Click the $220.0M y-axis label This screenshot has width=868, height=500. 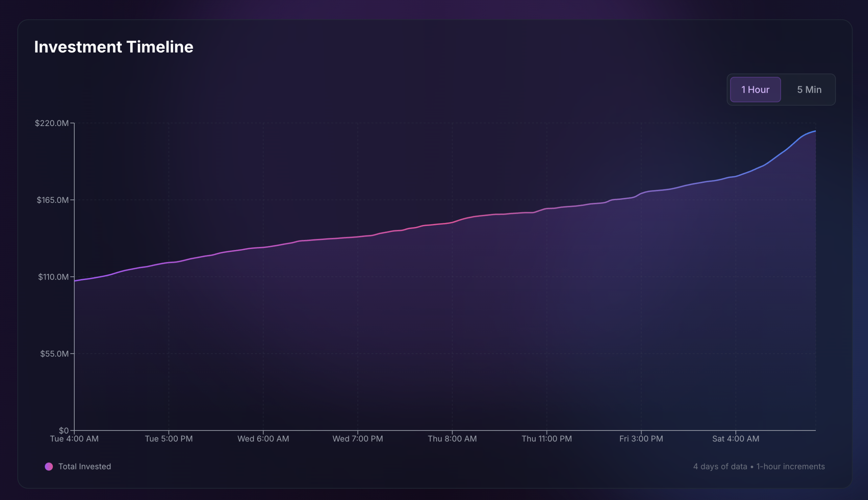pyautogui.click(x=52, y=123)
